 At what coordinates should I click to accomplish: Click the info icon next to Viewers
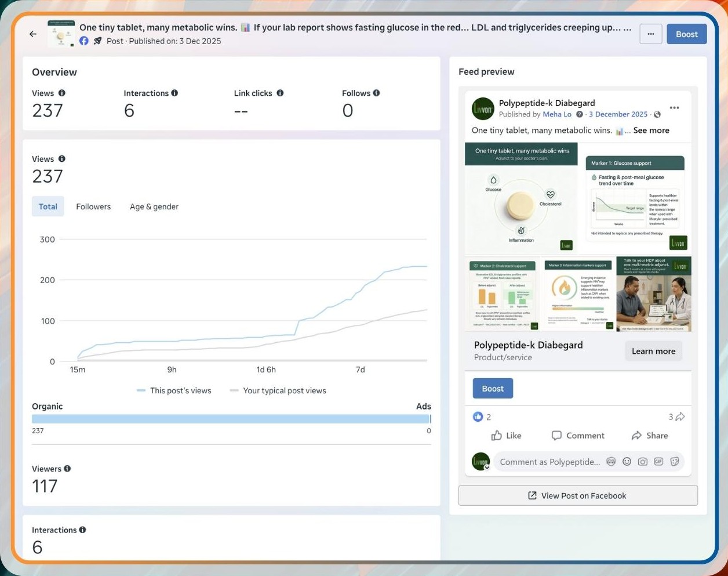67,469
